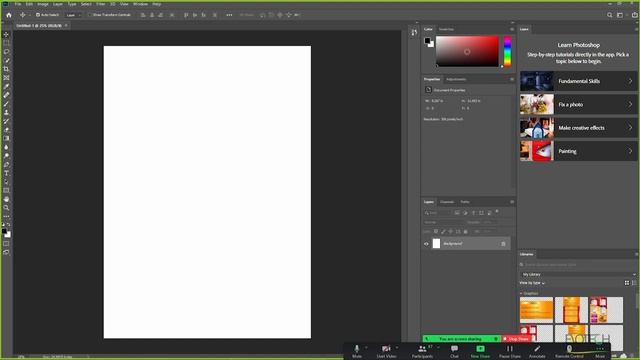The image size is (640, 360).
Task: Select the Rectangle shape tool
Action: (x=6, y=191)
